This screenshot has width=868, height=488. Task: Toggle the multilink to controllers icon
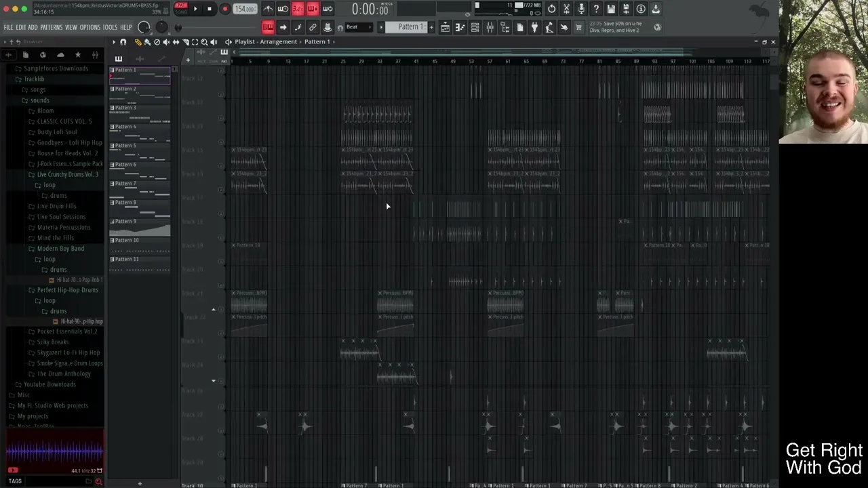(328, 27)
